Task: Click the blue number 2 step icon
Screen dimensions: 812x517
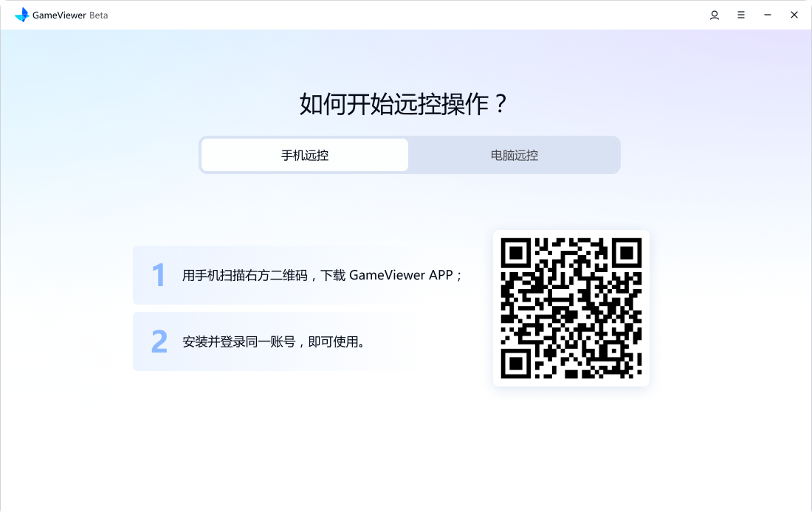Action: 159,341
